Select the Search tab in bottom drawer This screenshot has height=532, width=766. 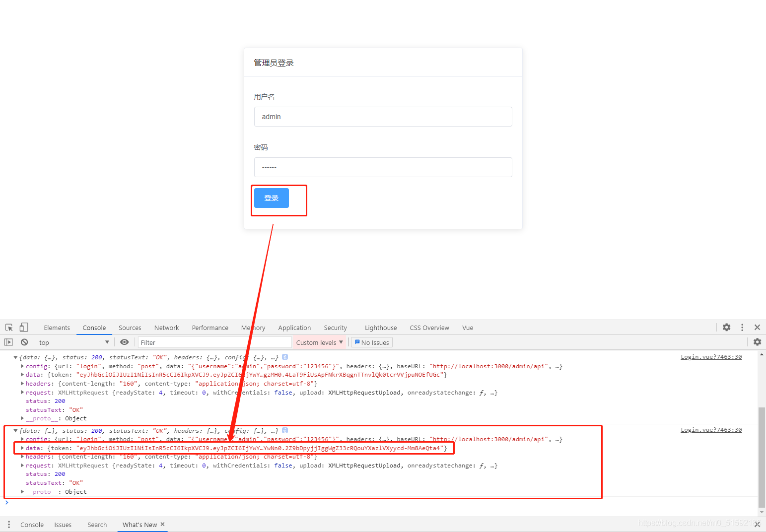[97, 525]
